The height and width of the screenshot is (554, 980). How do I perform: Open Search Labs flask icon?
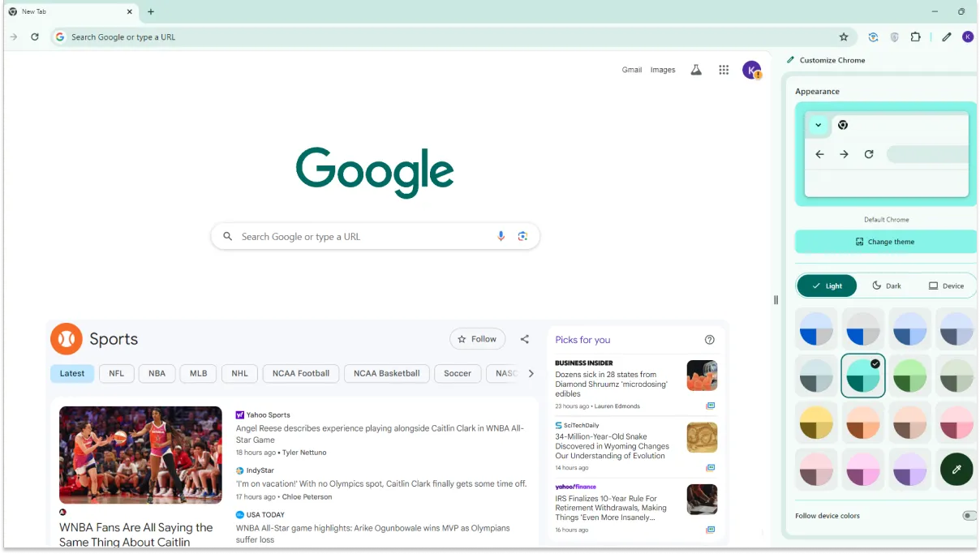click(696, 70)
